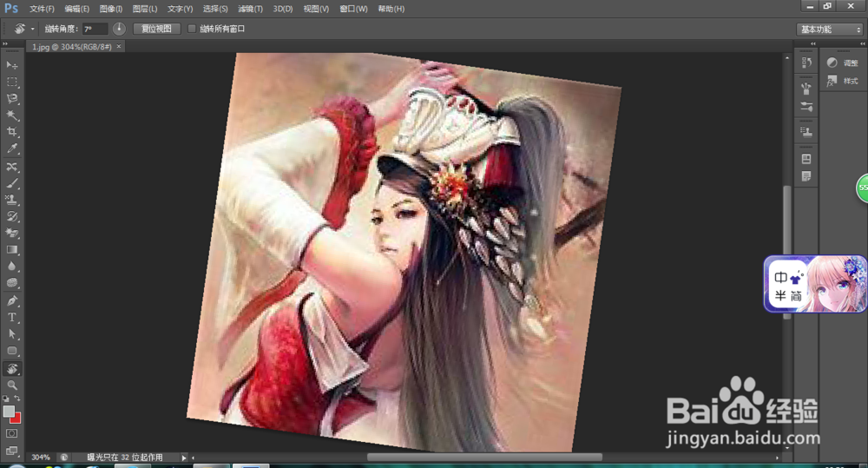Viewport: 868px width, 468px height.
Task: Open the 文件(F) menu
Action: 42,9
